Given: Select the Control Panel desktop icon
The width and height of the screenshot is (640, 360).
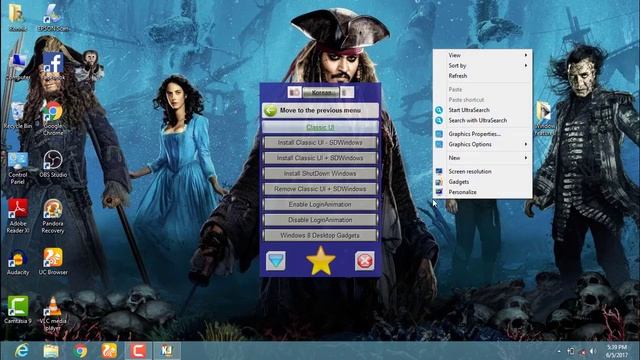Looking at the screenshot, I should point(18,168).
